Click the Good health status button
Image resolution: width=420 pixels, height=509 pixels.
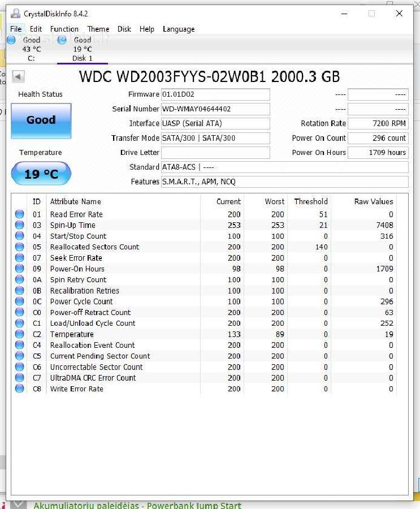[x=41, y=121]
